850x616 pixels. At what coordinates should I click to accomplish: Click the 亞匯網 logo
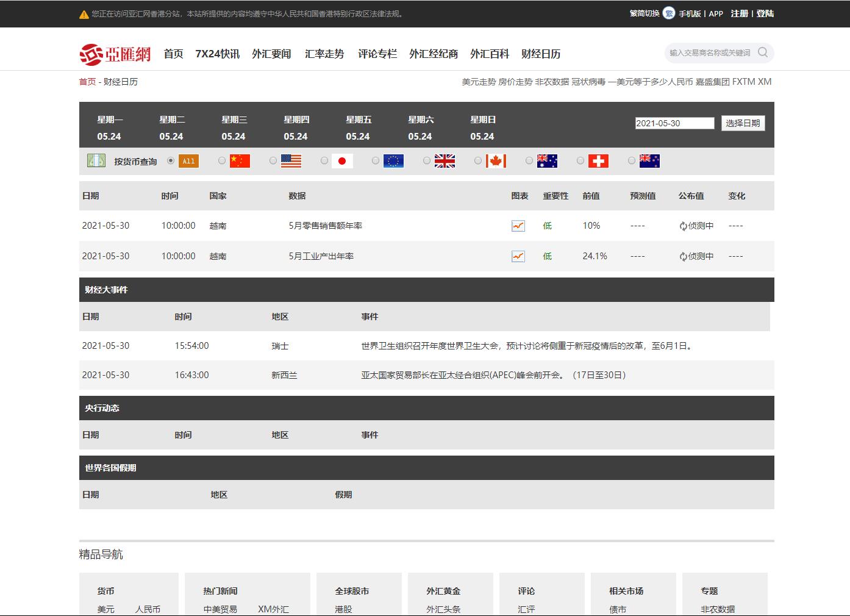click(x=115, y=54)
